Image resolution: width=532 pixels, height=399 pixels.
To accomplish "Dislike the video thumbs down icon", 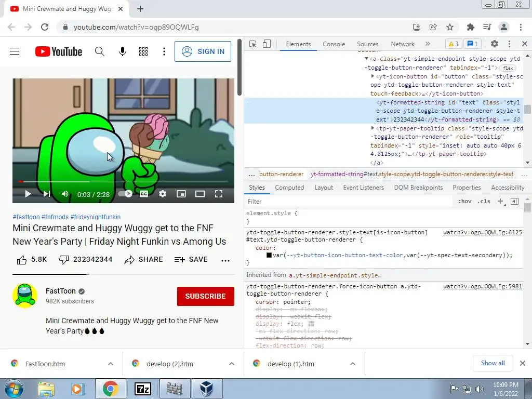I will [x=64, y=260].
